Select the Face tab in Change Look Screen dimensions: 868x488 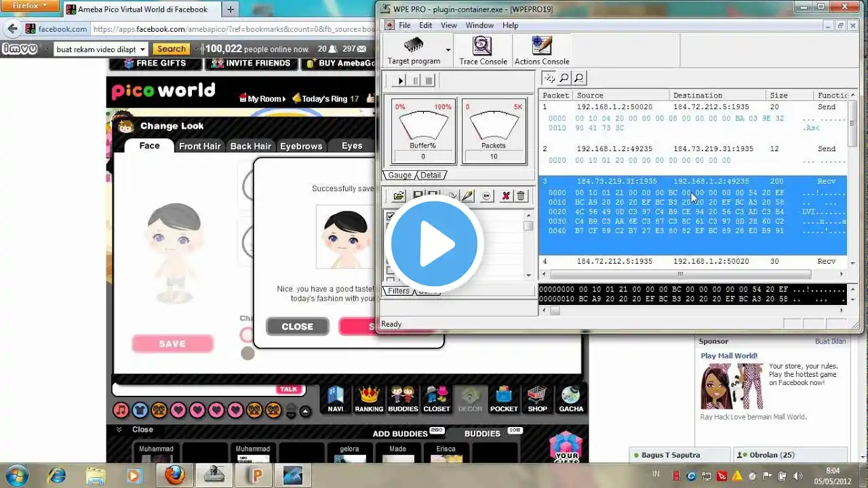pos(149,146)
